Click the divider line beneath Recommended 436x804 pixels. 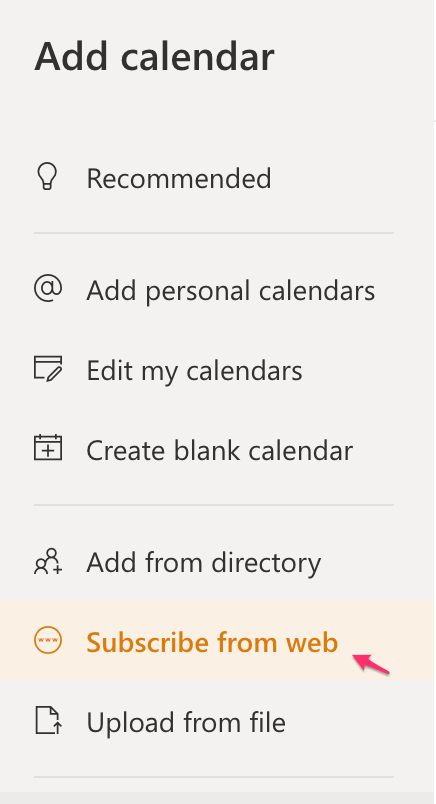pyautogui.click(x=214, y=233)
